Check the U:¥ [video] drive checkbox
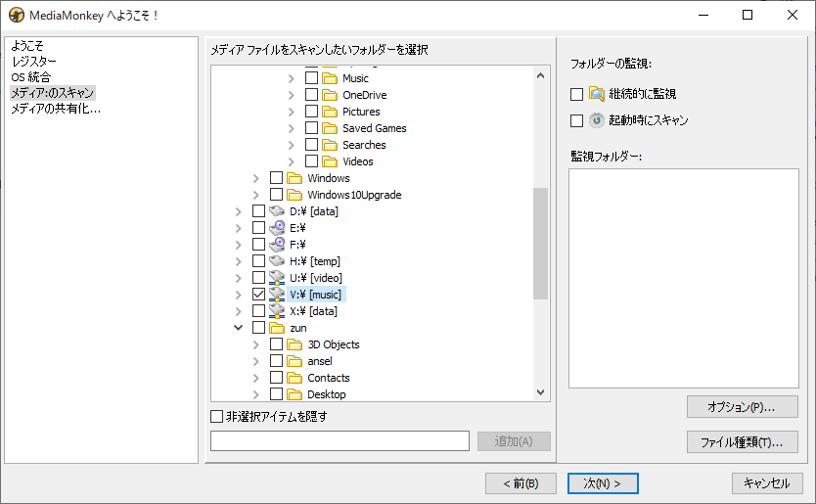This screenshot has width=816, height=504. (258, 278)
